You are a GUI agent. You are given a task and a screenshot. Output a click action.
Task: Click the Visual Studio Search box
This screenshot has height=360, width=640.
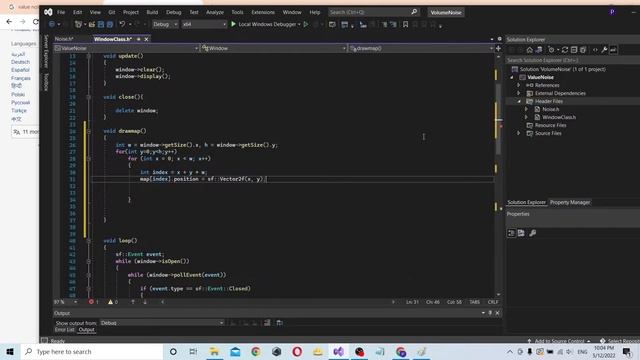coord(373,12)
